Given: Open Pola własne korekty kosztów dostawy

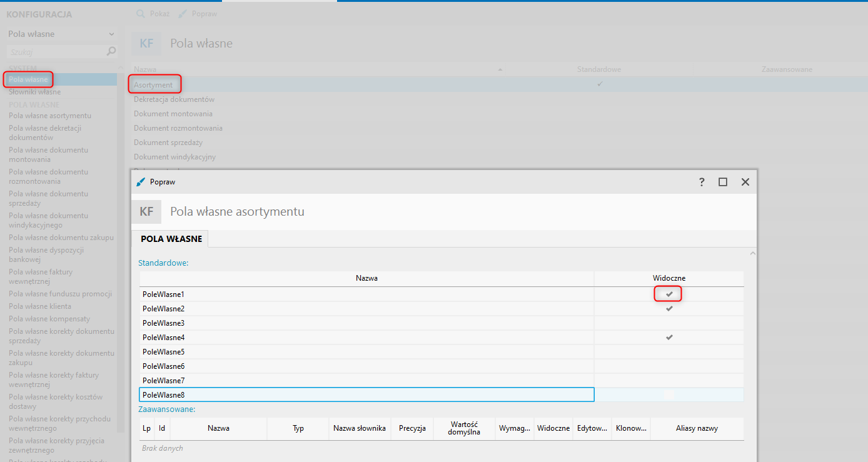Looking at the screenshot, I should click(56, 401).
